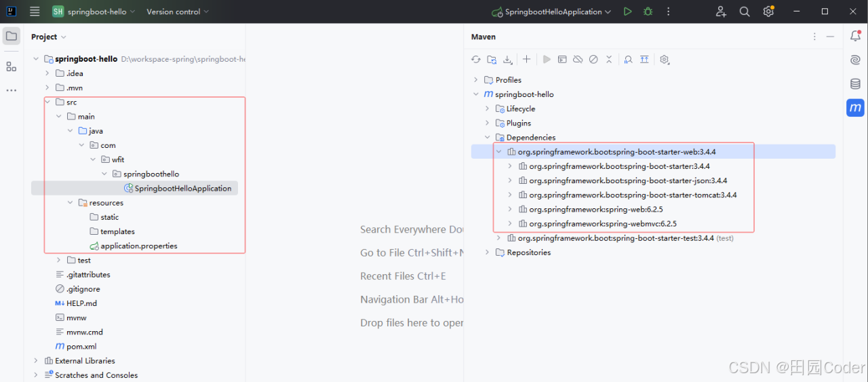This screenshot has height=382, width=868.
Task: Add a Maven project with the plus icon
Action: pyautogui.click(x=526, y=60)
